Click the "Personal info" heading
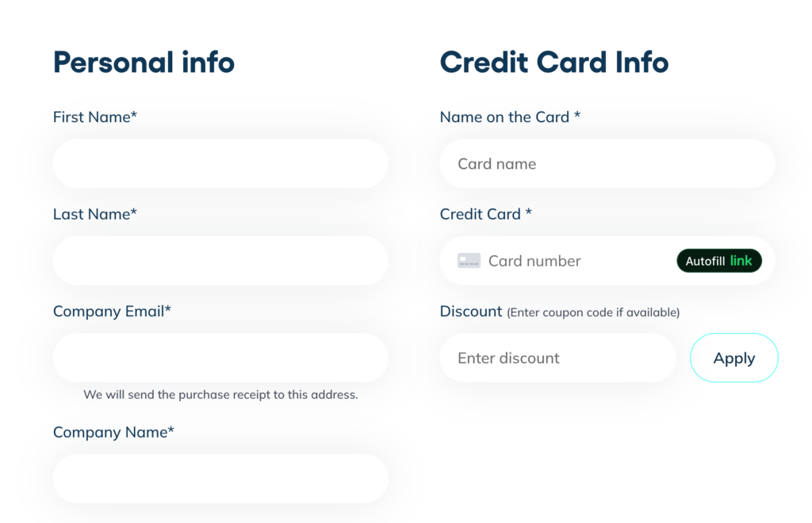 tap(144, 62)
